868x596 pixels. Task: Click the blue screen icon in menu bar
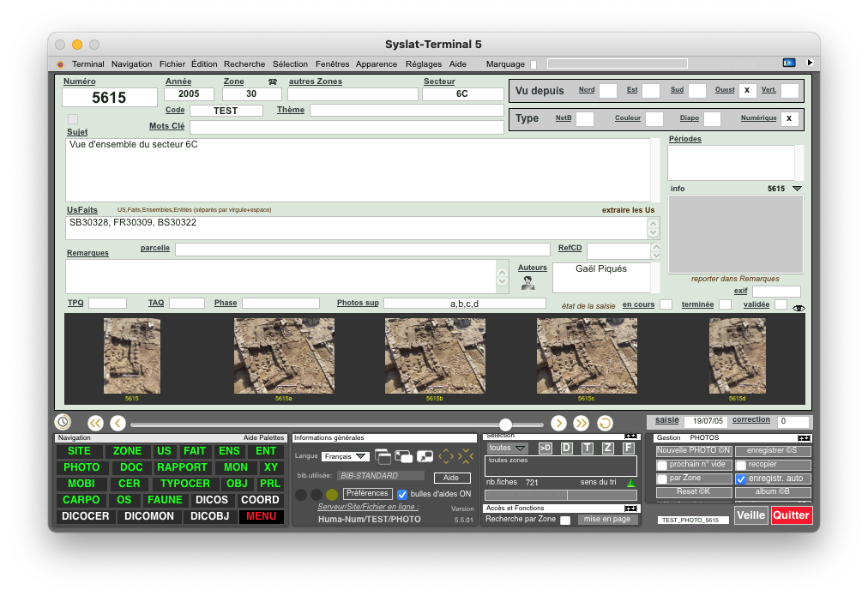[789, 63]
